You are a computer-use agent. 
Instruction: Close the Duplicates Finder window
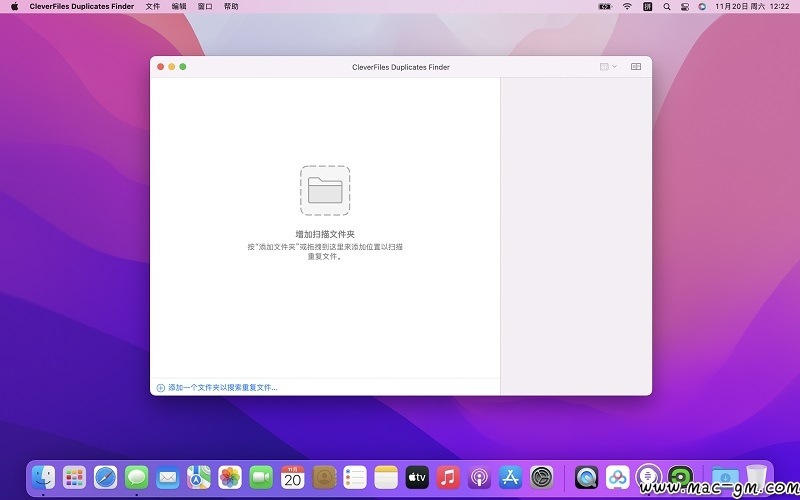pyautogui.click(x=160, y=67)
